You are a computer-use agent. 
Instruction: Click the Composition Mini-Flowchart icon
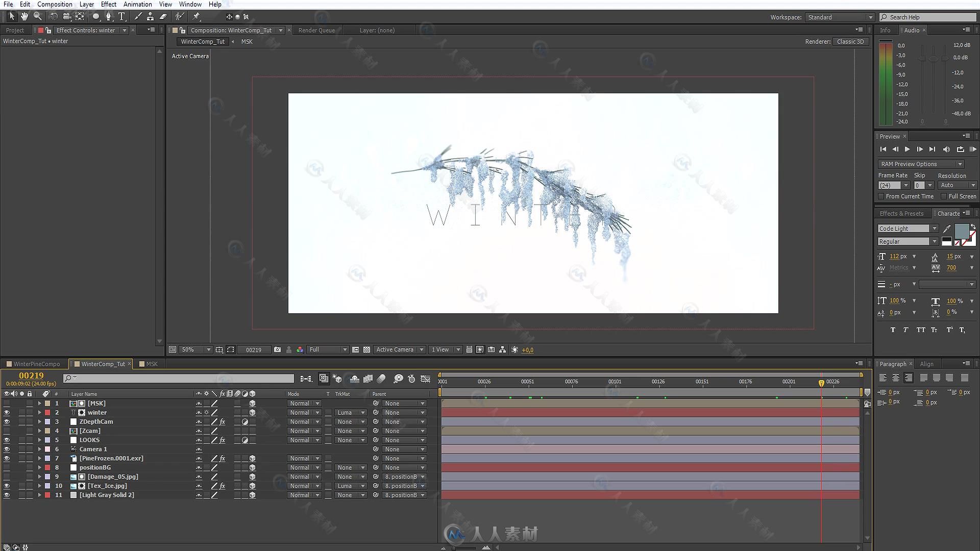[306, 379]
